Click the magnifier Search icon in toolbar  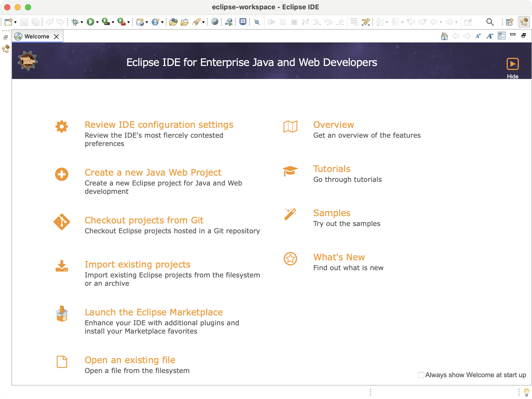(490, 22)
